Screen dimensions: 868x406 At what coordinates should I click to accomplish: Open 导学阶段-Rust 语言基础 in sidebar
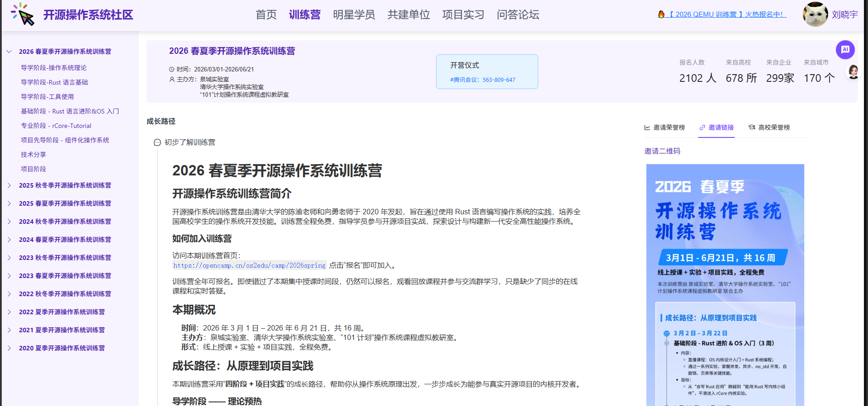pos(54,82)
